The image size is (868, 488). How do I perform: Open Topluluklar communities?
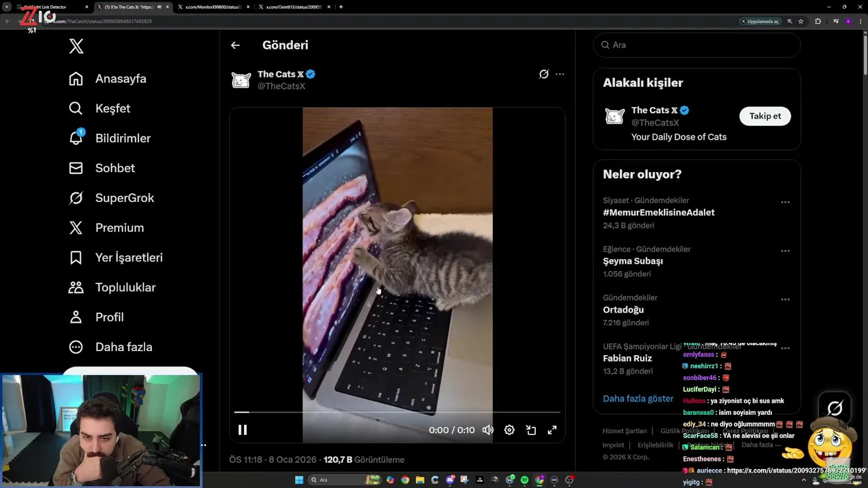click(113, 287)
